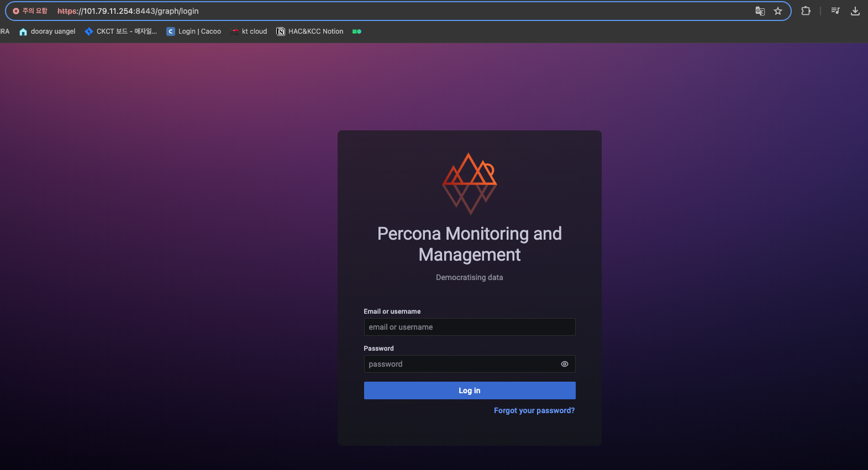Focus the Email or username field
Screen dimensions: 868x470
pyautogui.click(x=470, y=327)
